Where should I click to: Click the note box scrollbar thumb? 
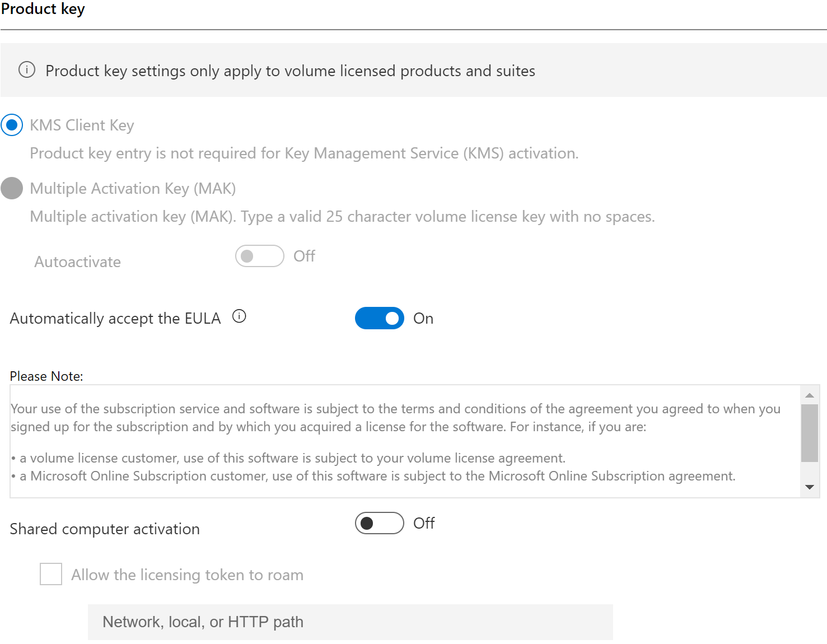(810, 433)
